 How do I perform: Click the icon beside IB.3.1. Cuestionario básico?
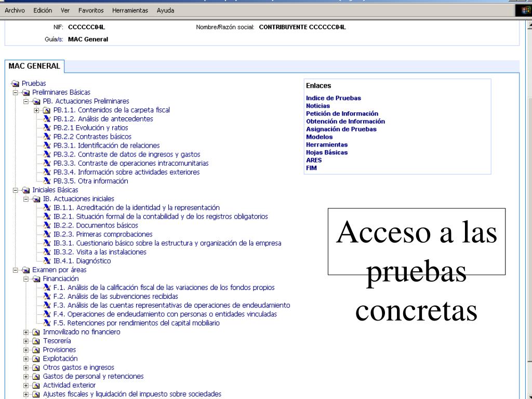click(47, 243)
